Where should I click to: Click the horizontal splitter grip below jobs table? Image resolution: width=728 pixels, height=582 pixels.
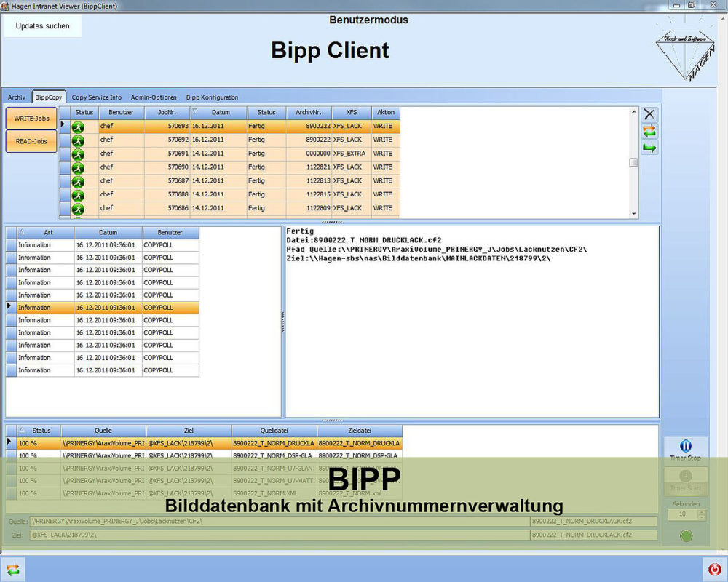coord(332,223)
